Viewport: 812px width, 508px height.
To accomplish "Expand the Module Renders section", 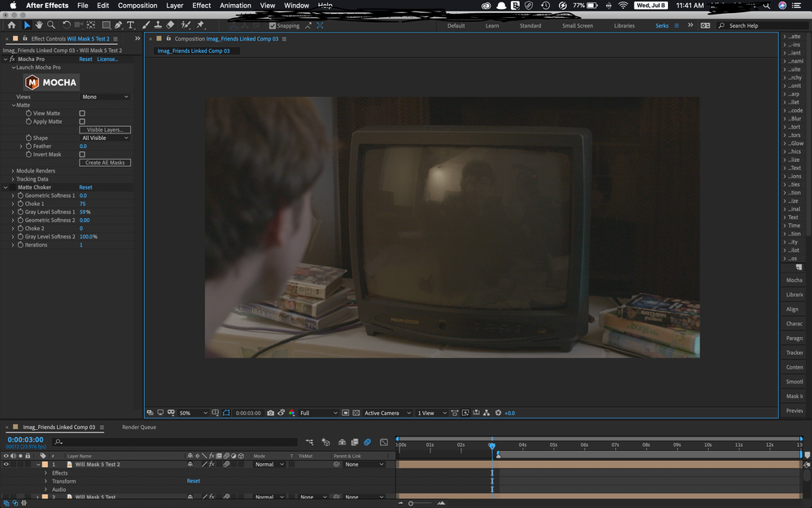I will [x=13, y=171].
